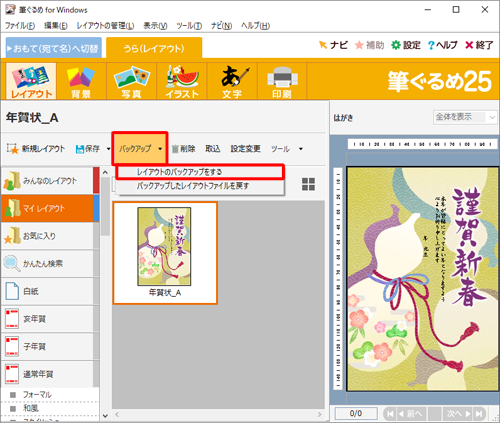Screen dimensions: 500x423
Task: Go to last page button
Action: coord(479,414)
